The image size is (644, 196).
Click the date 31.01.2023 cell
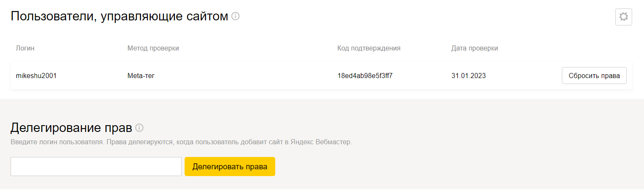tap(469, 76)
